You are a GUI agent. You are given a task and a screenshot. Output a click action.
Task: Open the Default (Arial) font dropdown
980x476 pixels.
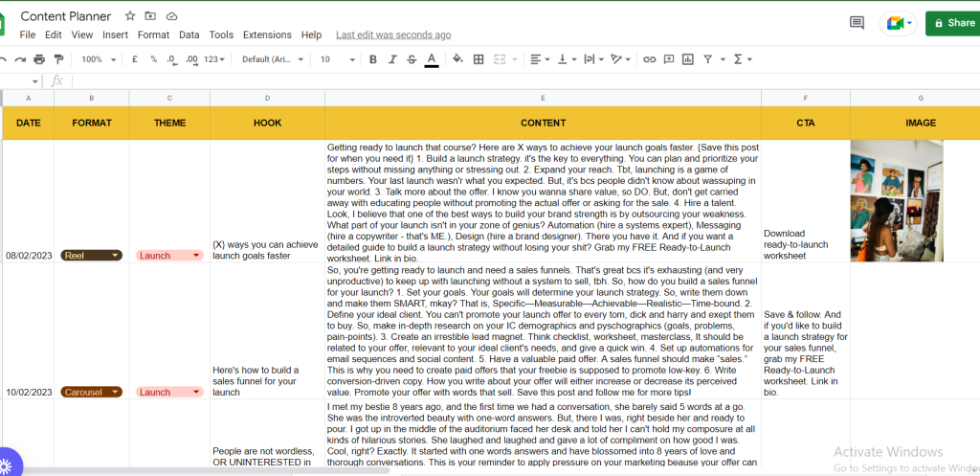pos(273,59)
